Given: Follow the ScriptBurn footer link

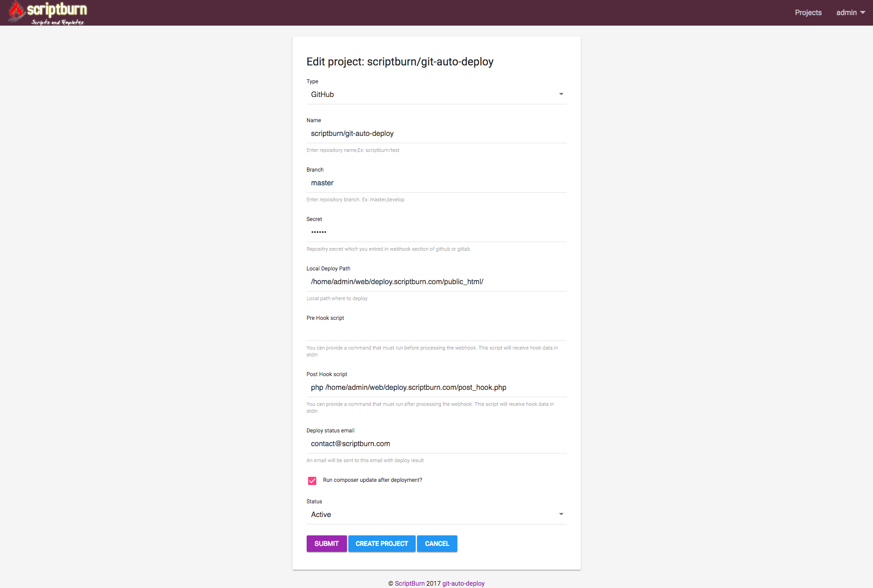Looking at the screenshot, I should point(410,583).
